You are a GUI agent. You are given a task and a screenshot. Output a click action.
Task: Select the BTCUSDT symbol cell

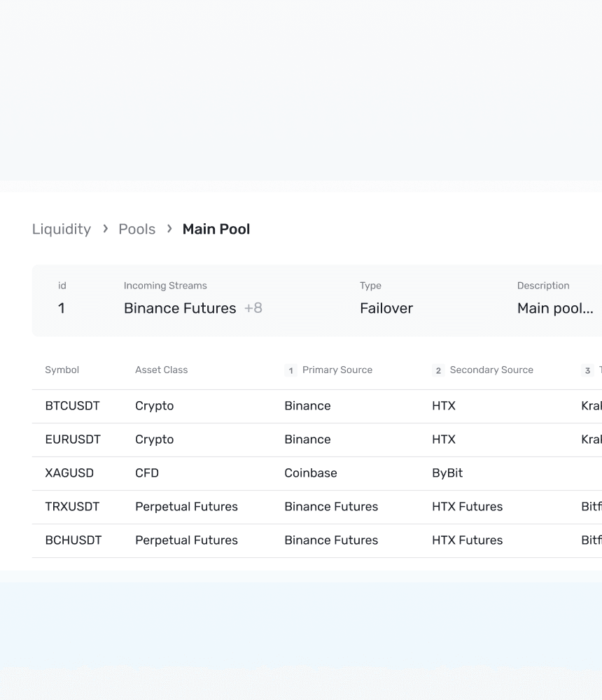(x=72, y=406)
